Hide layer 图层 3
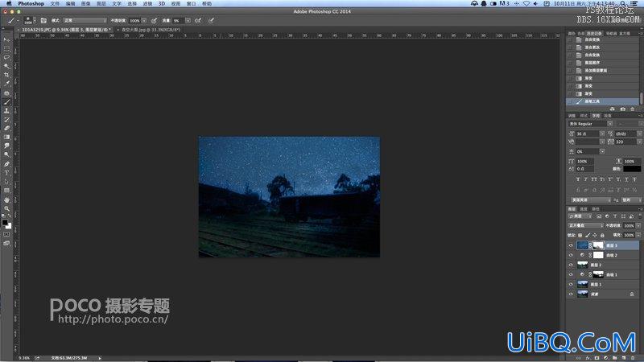Image resolution: width=644 pixels, height=362 pixels. (x=571, y=245)
